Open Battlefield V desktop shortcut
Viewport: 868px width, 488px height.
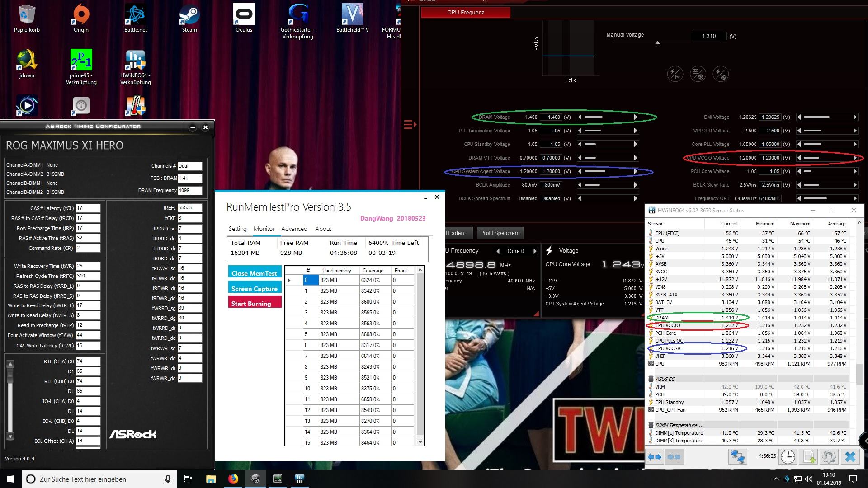tap(352, 19)
